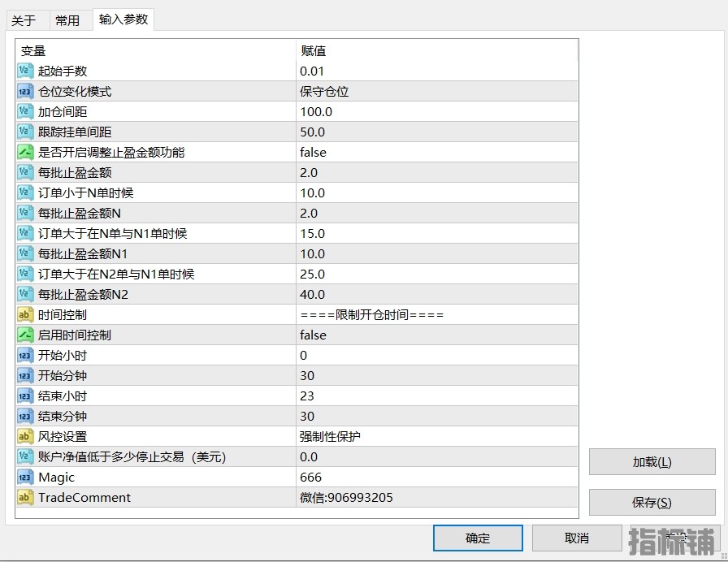
Task: Confirm with the 确定 button
Action: [478, 538]
